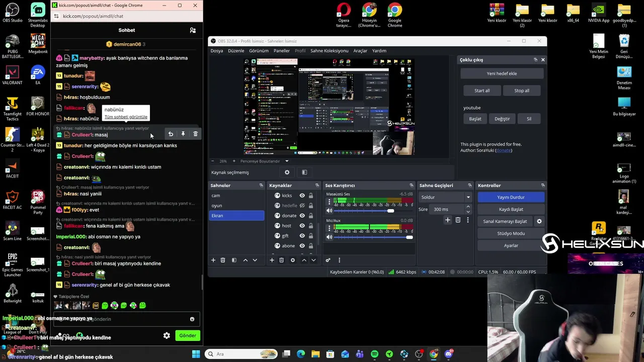This screenshot has height=362, width=644.
Task: Open advanced audio properties gears icon in Ses Karıştırıcı
Action: coord(328,260)
